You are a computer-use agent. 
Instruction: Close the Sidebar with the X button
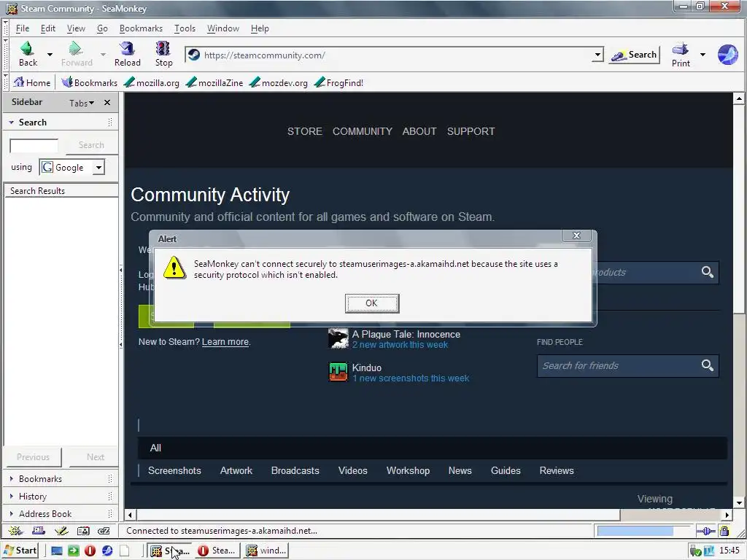(107, 102)
